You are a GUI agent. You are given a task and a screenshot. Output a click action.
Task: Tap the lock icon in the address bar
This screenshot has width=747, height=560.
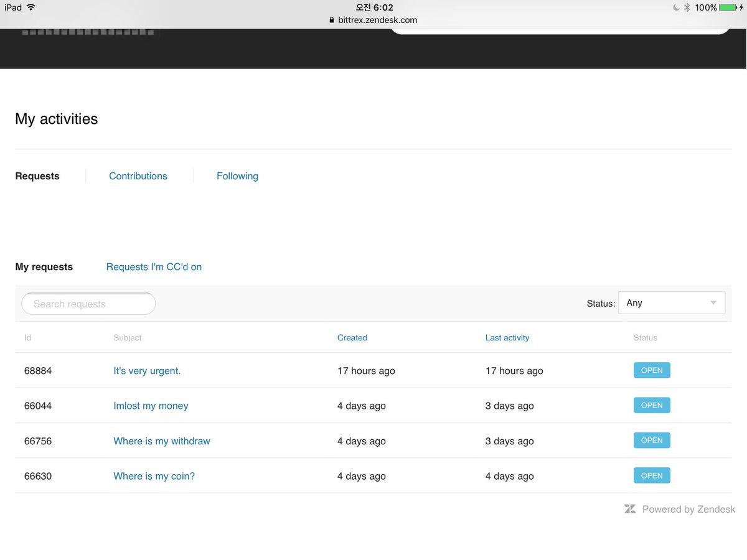[332, 20]
